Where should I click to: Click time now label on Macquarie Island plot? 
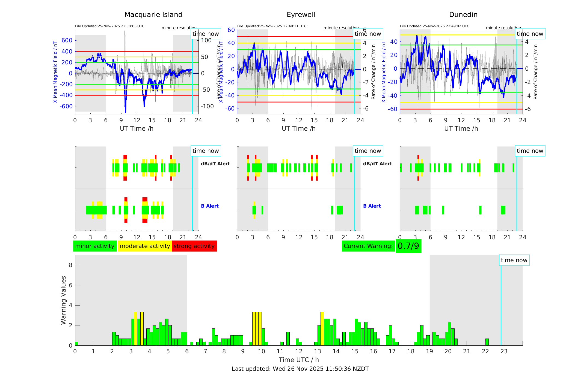pyautogui.click(x=206, y=34)
